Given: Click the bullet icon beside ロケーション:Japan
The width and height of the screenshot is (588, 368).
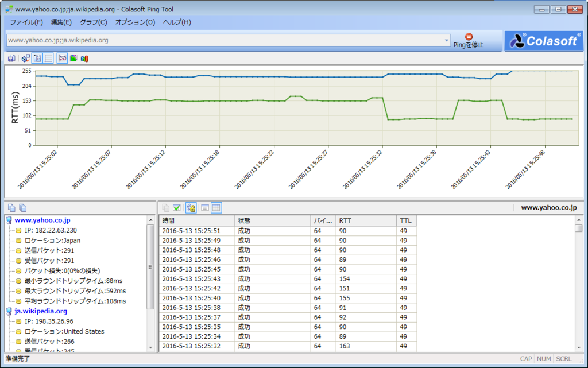Looking at the screenshot, I should 18,241.
